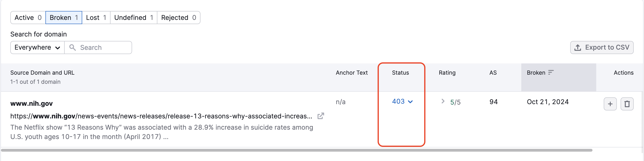Select the Broken tab
The image size is (644, 161).
tap(64, 18)
